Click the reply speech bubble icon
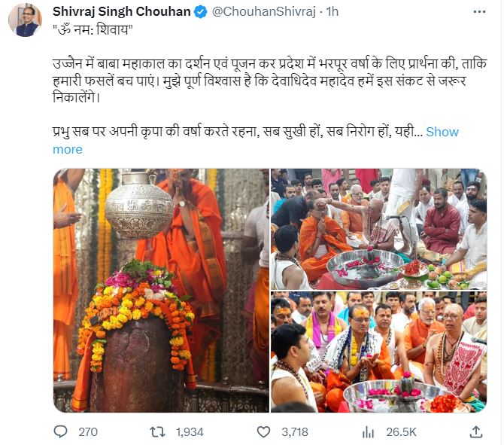Image resolution: width=504 pixels, height=445 pixels. [x=60, y=431]
